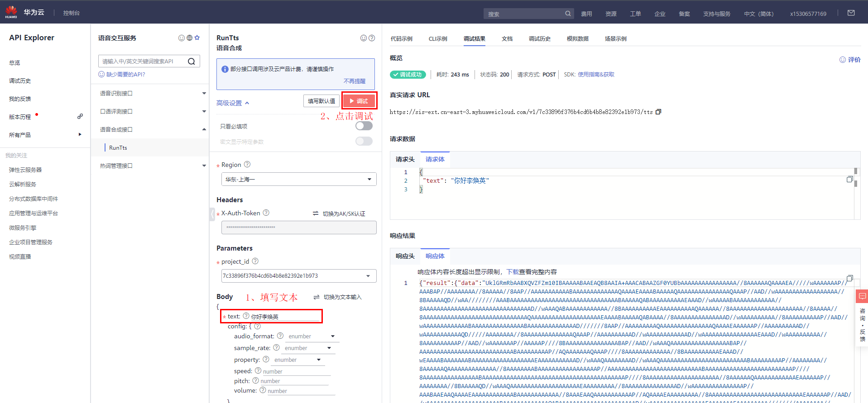Click the red 调试 button

(359, 101)
